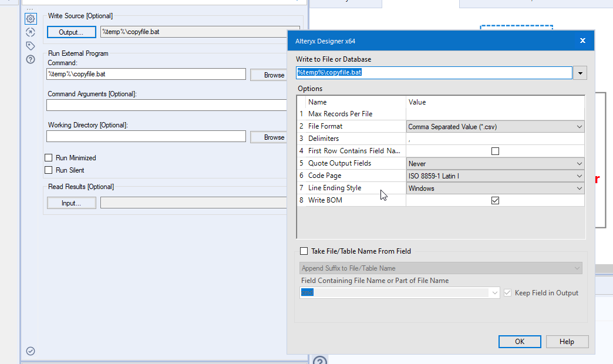
Task: Toggle First Row Contains Field Names checkbox
Action: [495, 151]
